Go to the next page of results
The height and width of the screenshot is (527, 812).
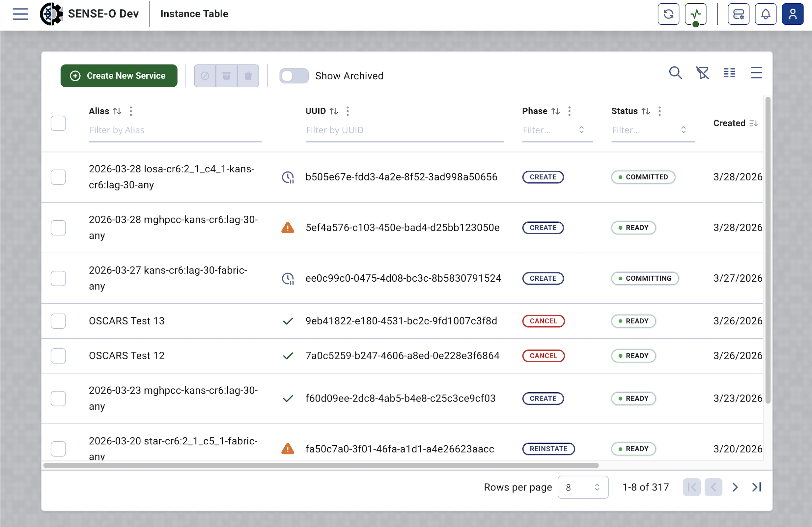735,487
